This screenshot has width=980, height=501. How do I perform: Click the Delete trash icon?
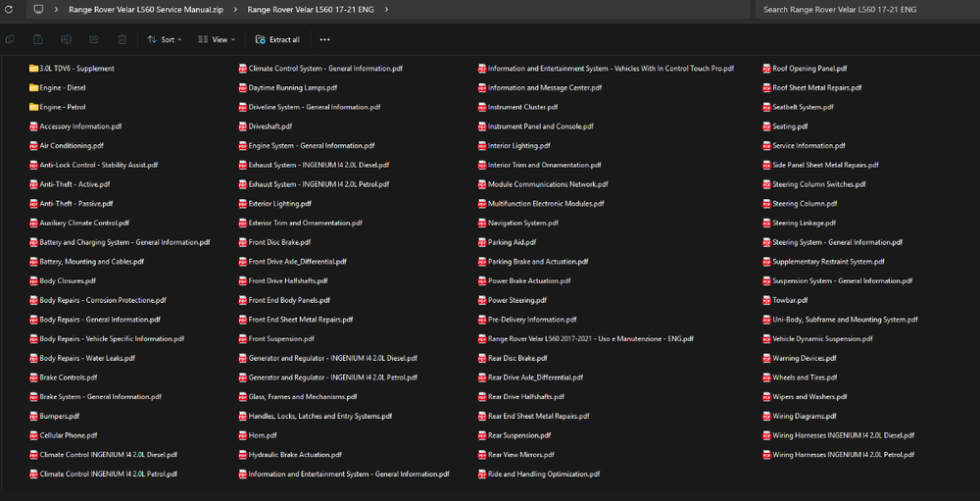tap(122, 39)
